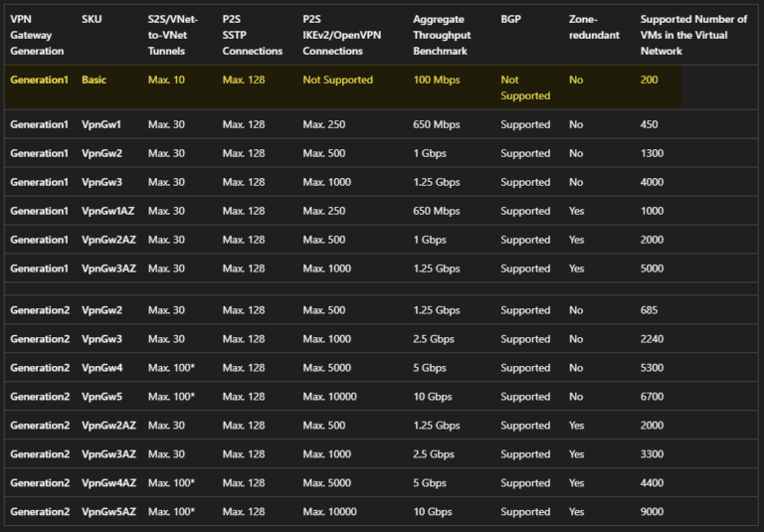This screenshot has height=532, width=764.
Task: Click the "1300" VM count value
Action: (652, 153)
